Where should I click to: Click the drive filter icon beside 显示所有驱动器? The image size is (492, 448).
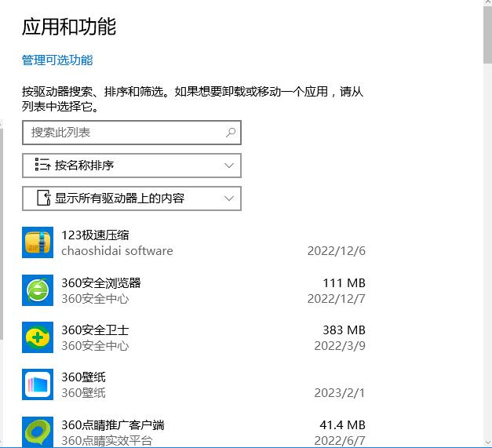44,198
